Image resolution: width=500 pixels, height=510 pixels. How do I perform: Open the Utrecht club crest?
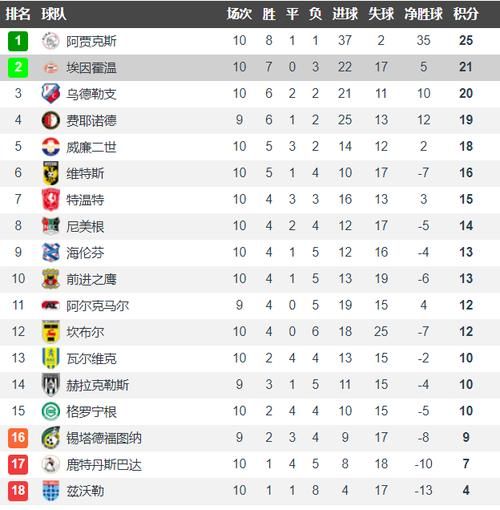tap(51, 94)
